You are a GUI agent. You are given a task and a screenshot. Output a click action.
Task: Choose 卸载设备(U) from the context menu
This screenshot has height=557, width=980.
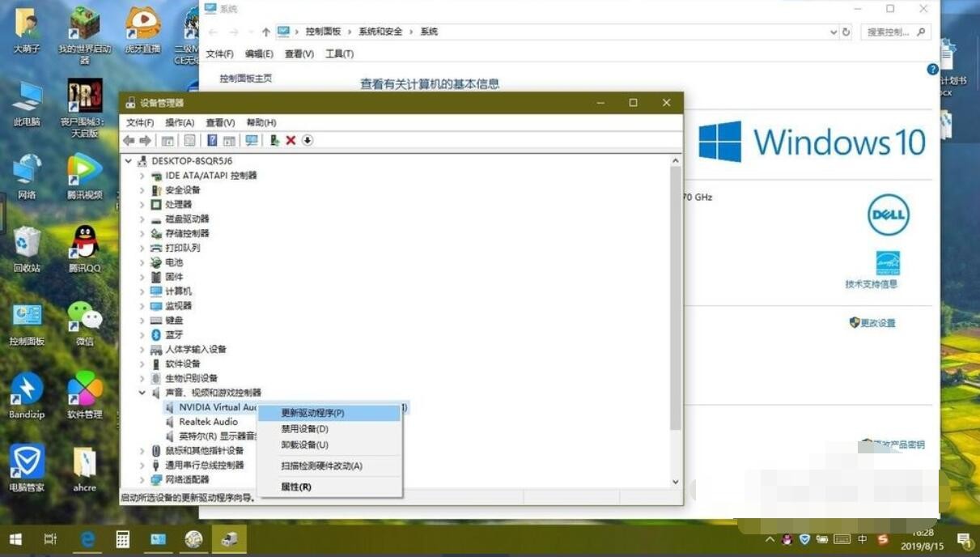pos(304,444)
